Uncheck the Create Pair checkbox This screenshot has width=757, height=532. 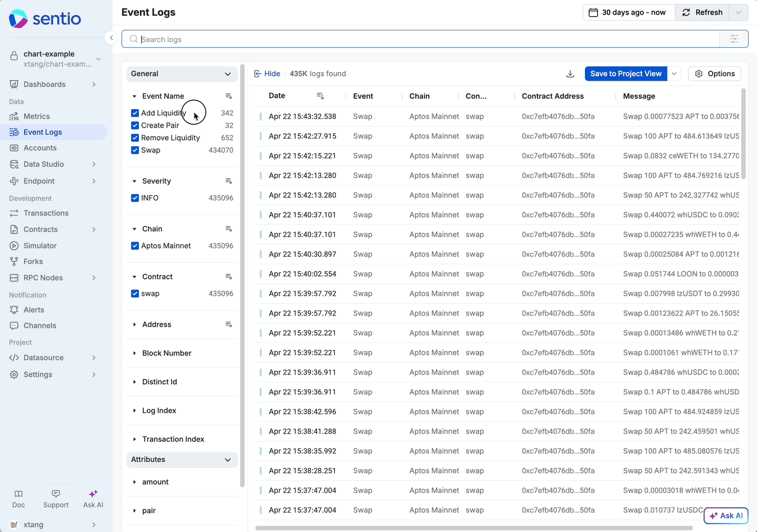(135, 125)
